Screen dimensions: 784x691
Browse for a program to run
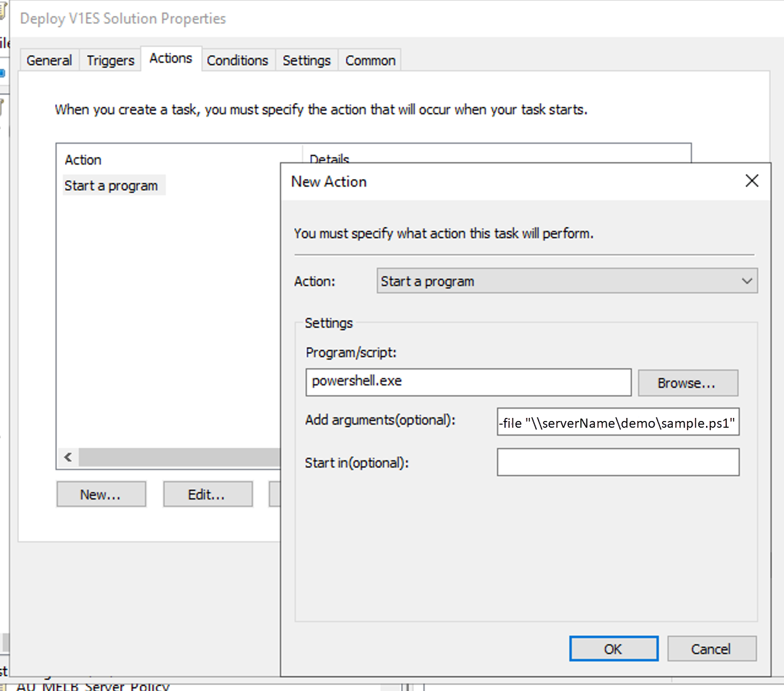click(x=687, y=382)
